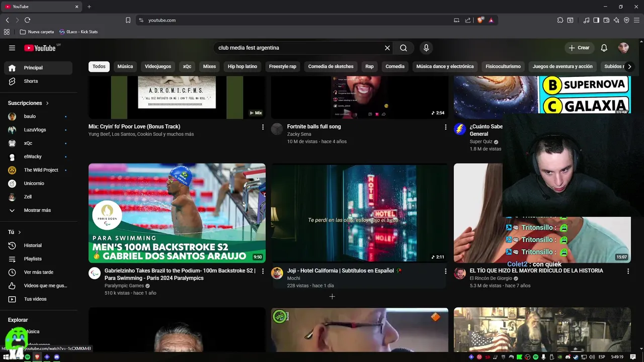Open options for Fortnite balls full song
Viewport: 644px width, 362px height.
pos(445,127)
